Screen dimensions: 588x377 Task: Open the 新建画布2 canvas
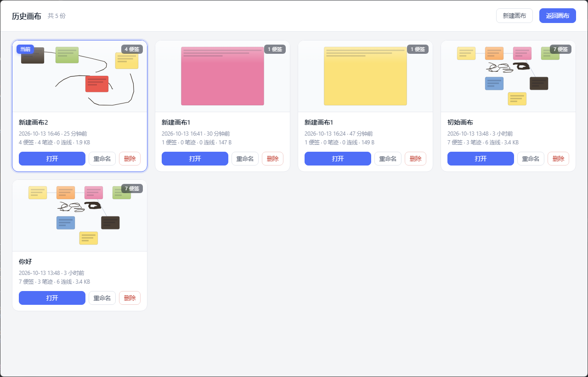point(52,159)
